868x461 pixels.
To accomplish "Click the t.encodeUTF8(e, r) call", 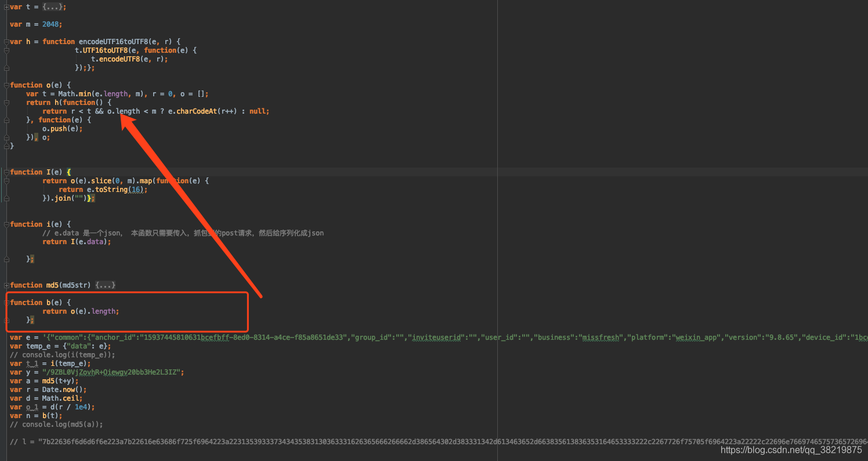I will coord(129,59).
